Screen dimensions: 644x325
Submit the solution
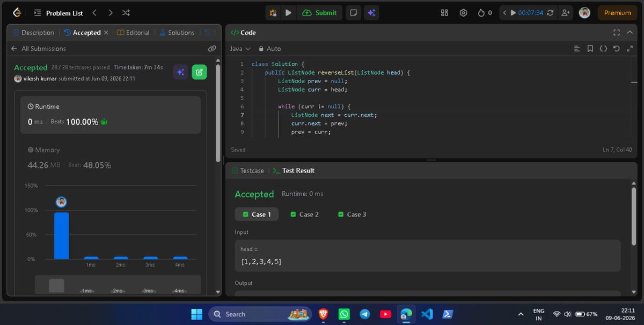click(x=320, y=13)
